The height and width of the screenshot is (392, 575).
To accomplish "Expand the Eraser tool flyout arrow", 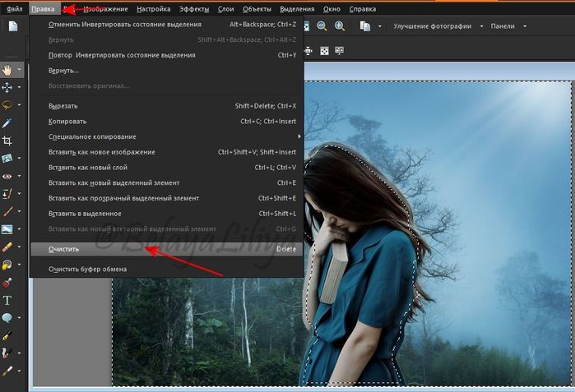I will click(x=19, y=247).
